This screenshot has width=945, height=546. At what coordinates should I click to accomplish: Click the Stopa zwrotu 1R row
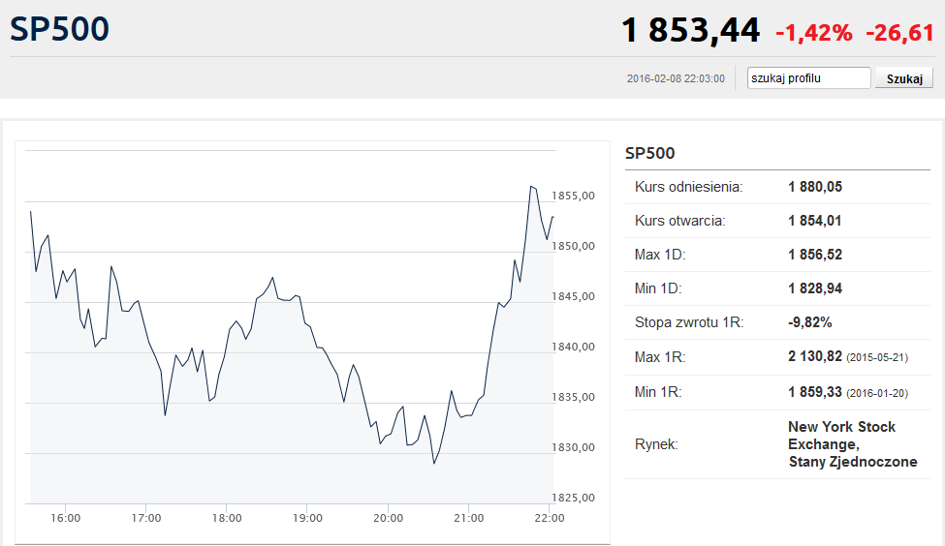777,322
